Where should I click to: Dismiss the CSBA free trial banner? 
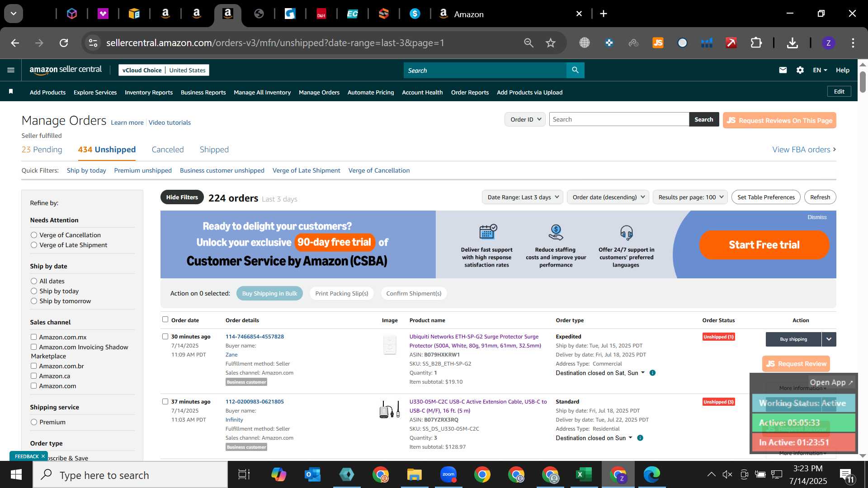click(x=817, y=217)
